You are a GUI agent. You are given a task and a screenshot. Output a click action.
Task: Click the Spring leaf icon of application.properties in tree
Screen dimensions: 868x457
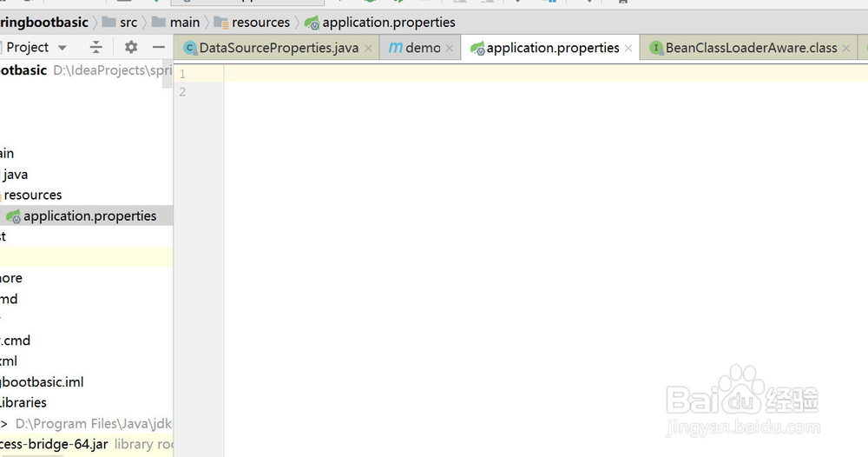(13, 216)
